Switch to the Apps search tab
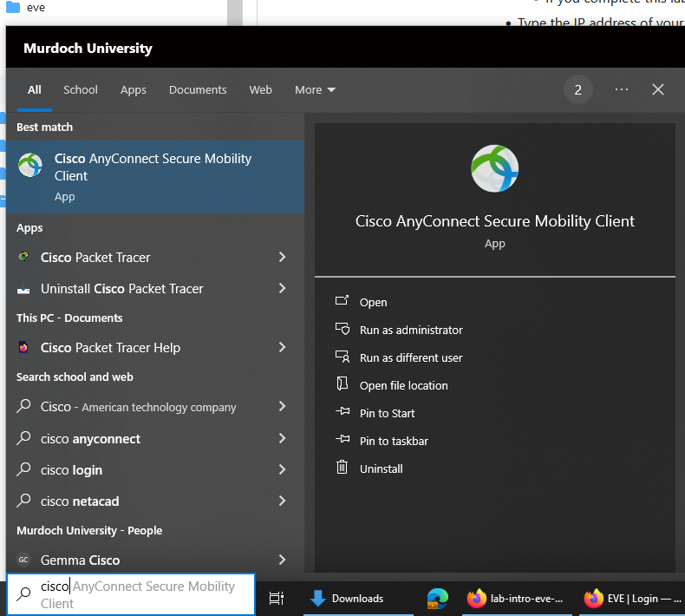Screen dimensions: 685x616 (134, 89)
